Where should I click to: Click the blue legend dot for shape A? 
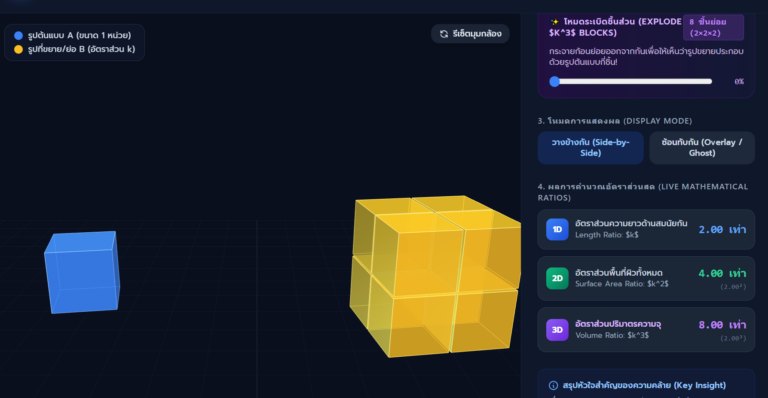(x=19, y=35)
